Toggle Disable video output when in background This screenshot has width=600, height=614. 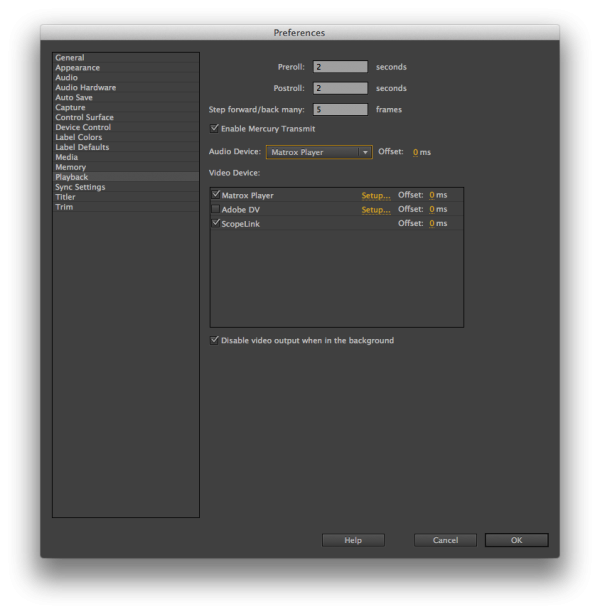click(215, 340)
